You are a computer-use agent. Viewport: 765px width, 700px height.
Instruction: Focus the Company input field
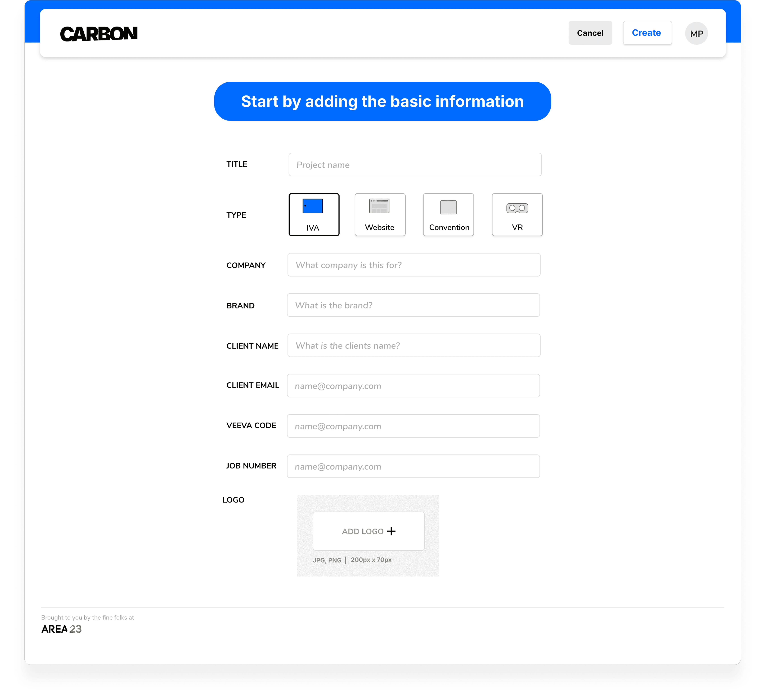414,265
